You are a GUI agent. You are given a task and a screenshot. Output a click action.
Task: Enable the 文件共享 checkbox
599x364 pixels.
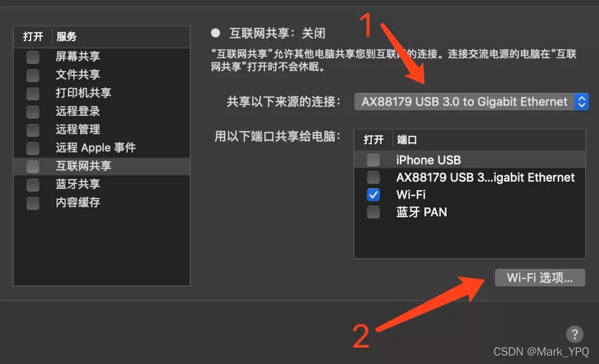coord(33,75)
